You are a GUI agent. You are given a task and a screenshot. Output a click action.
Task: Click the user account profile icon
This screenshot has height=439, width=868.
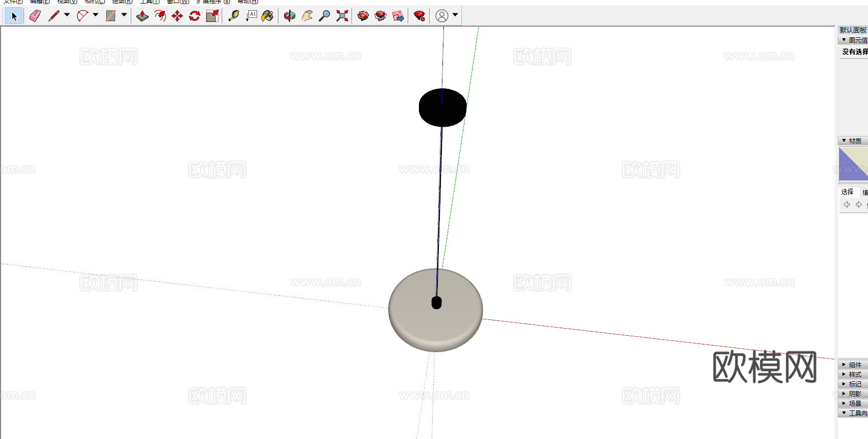tap(442, 16)
